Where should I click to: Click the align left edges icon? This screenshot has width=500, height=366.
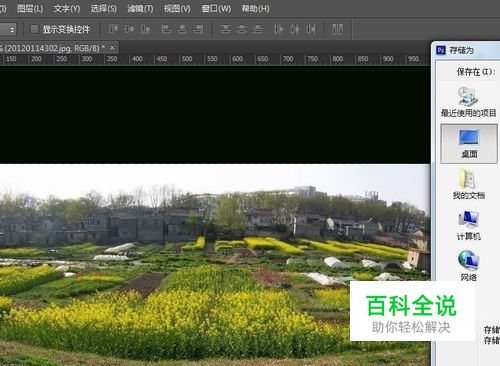(166, 29)
